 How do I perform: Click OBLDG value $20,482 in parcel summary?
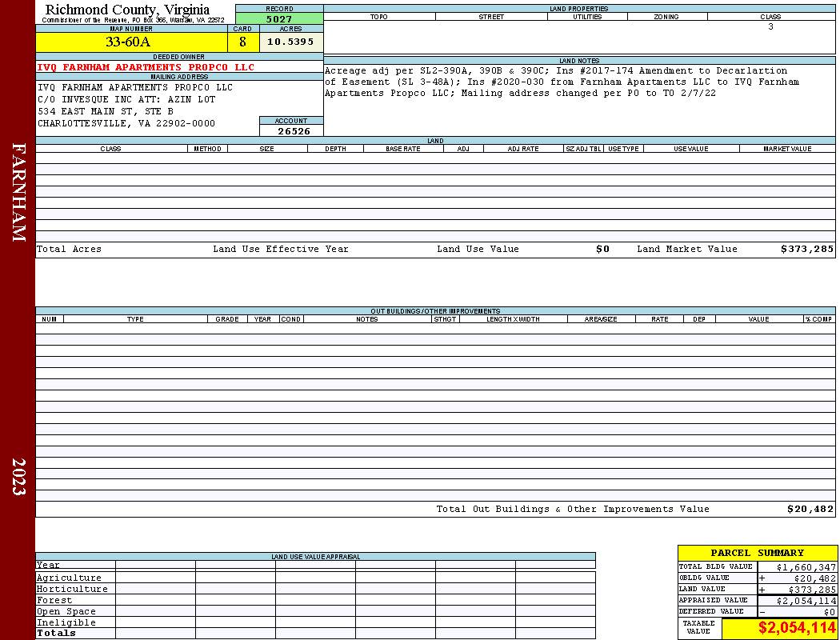(x=814, y=578)
